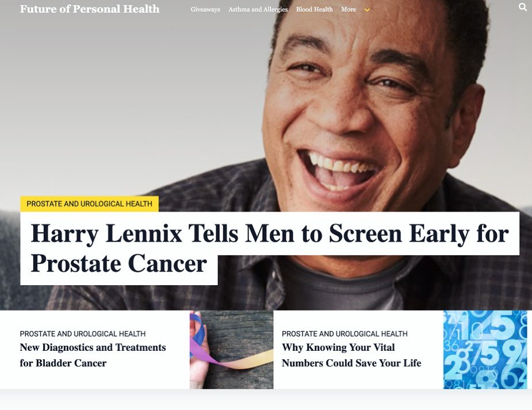Open Why Knowing Your Vital Numbers article
This screenshot has height=410, width=532.
click(x=351, y=355)
